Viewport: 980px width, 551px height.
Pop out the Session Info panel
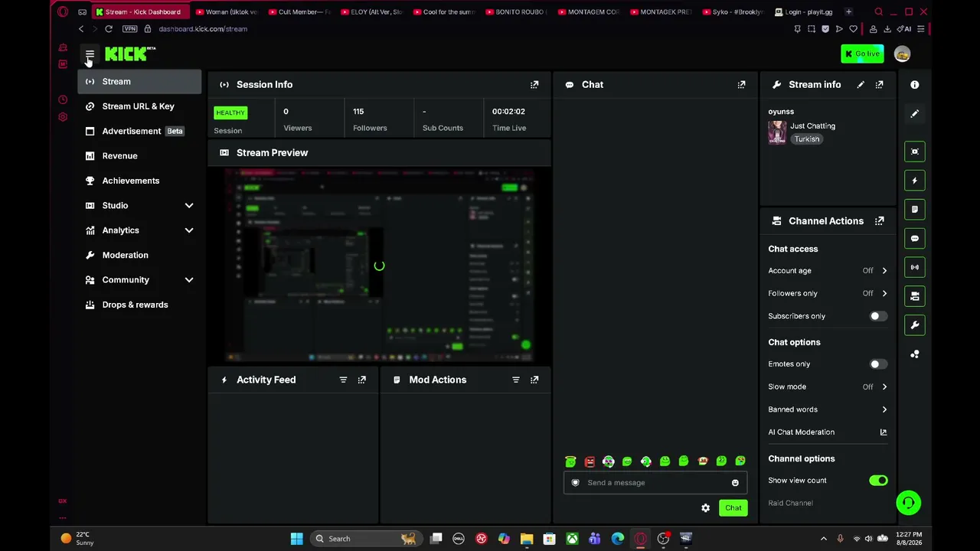534,84
